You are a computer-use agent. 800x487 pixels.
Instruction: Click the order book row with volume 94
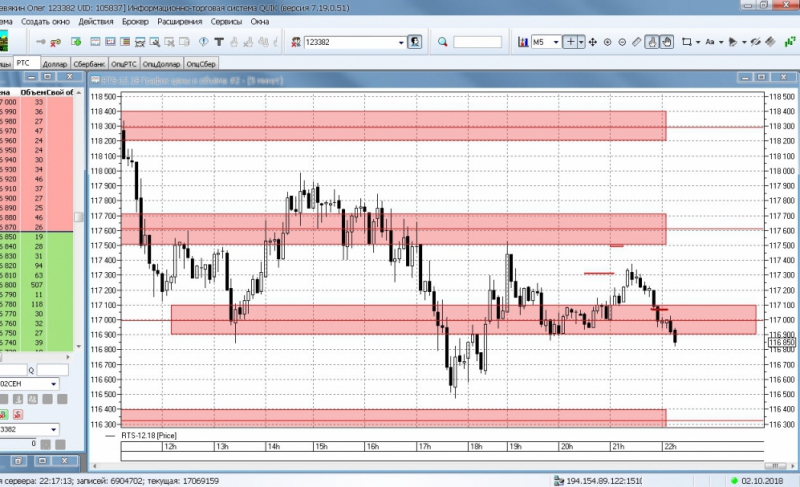tap(37, 266)
